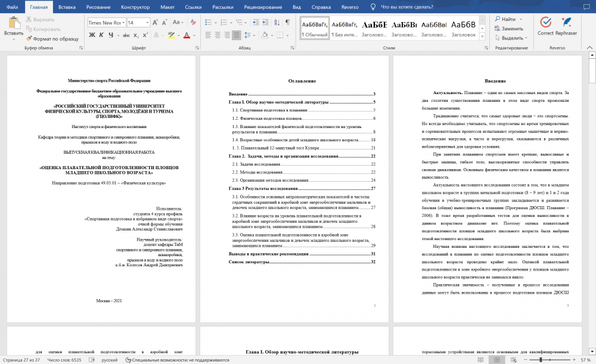Viewport: 596px width, 364px height.
Task: Decrease font size with the small A icon
Action: point(164,23)
